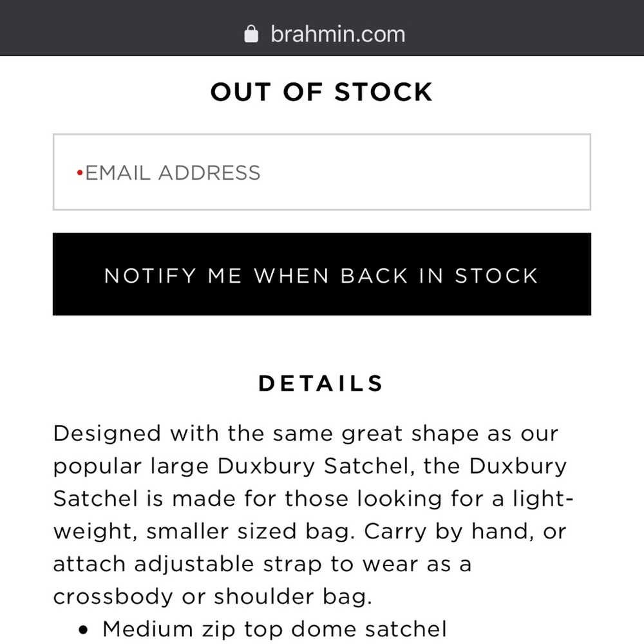644x644 pixels.
Task: Select the brahmin.com URL text
Action: [337, 33]
